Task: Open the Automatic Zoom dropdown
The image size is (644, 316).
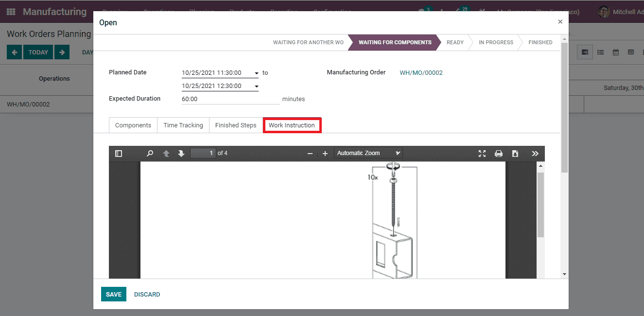Action: pos(368,153)
